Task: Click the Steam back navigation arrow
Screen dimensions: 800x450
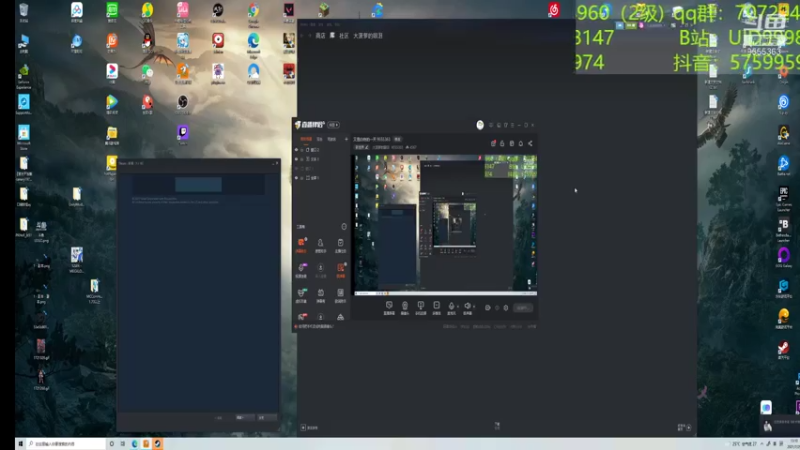Action: tap(302, 36)
